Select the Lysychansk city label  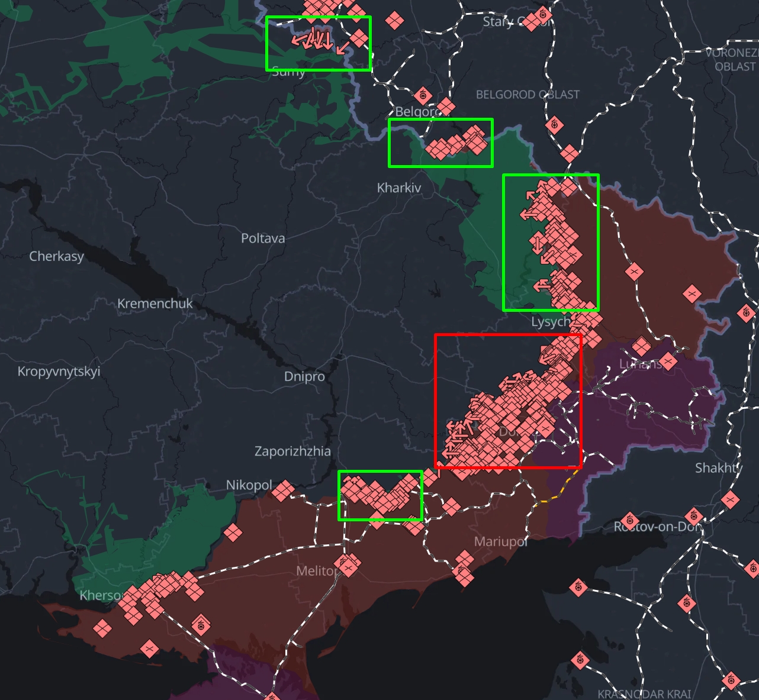[x=551, y=322]
